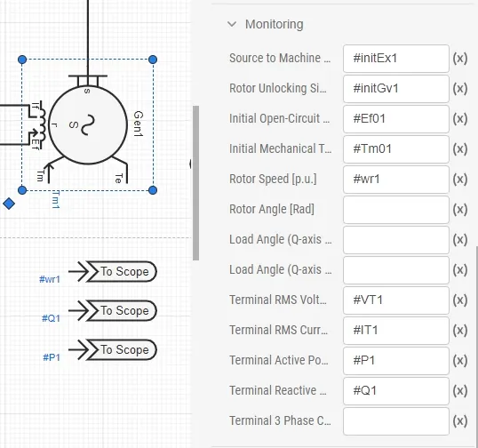The width and height of the screenshot is (478, 448).
Task: Click the #initEx1 input field
Action: [396, 59]
